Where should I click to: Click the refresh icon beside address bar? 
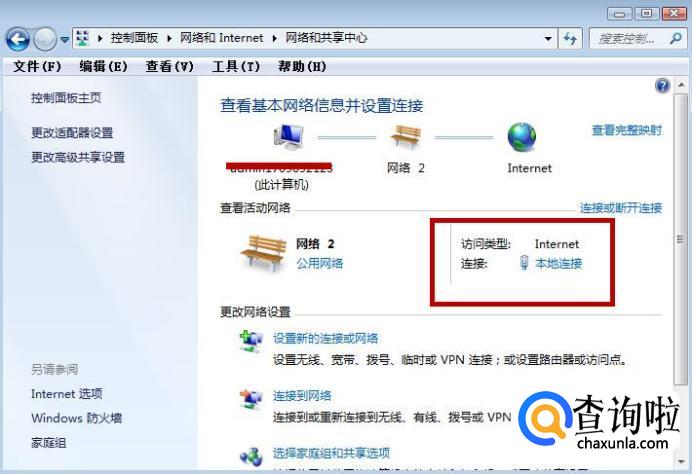point(570,39)
